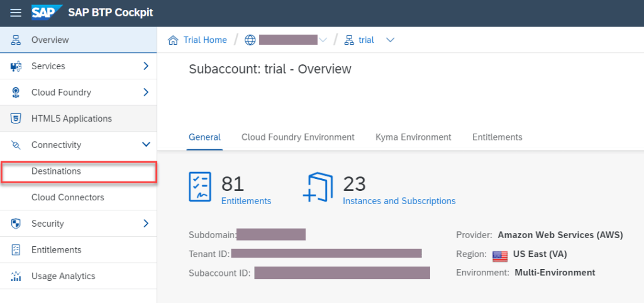Viewport: 644px width, 303px height.
Task: Open the Instances and Subscriptions link
Action: pyautogui.click(x=399, y=201)
